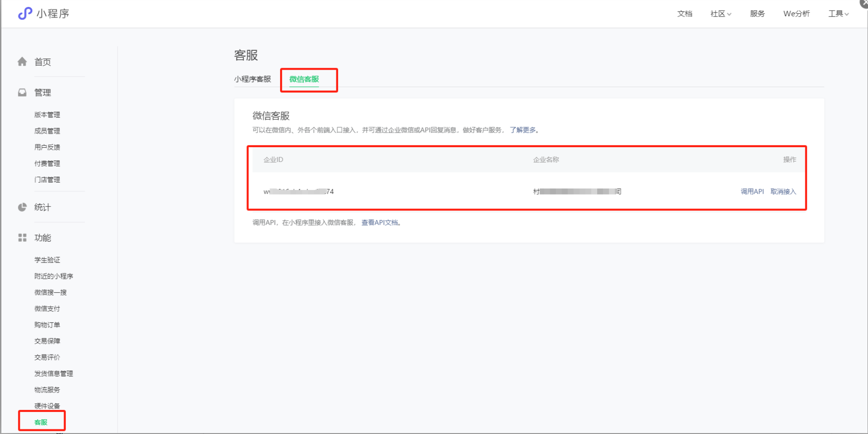Select 微信支付 in the sidebar
Viewport: 868px width, 434px height.
[47, 309]
